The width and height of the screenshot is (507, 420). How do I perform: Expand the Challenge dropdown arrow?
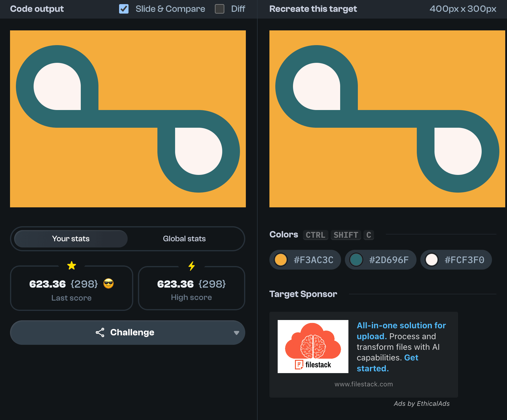coord(236,333)
